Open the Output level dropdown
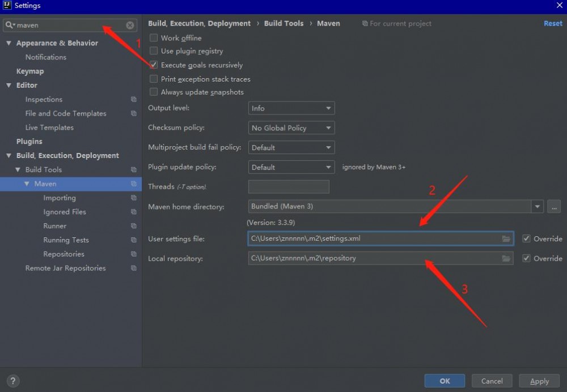567x392 pixels. click(x=291, y=108)
